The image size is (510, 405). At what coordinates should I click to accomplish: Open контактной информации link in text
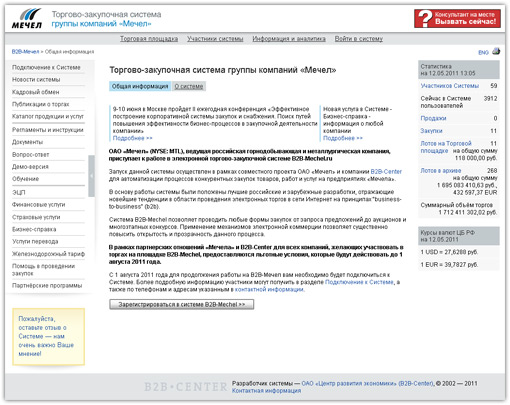coord(269,289)
